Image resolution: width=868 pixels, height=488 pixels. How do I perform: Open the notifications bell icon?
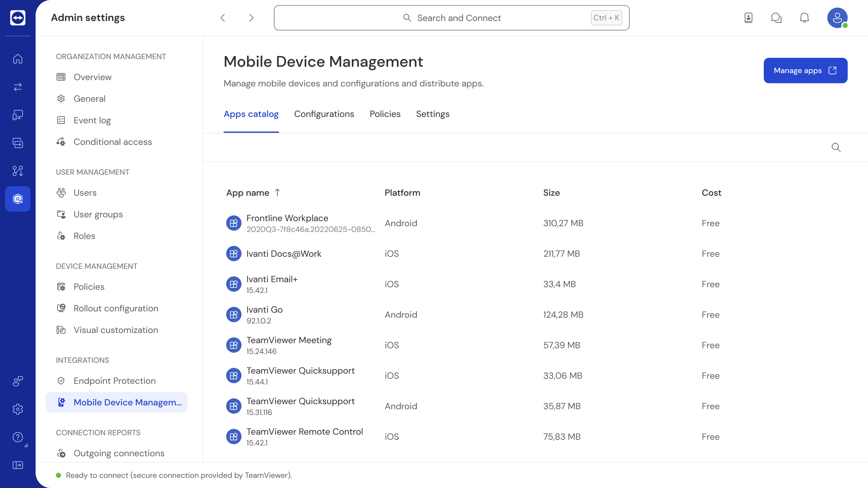pos(804,18)
